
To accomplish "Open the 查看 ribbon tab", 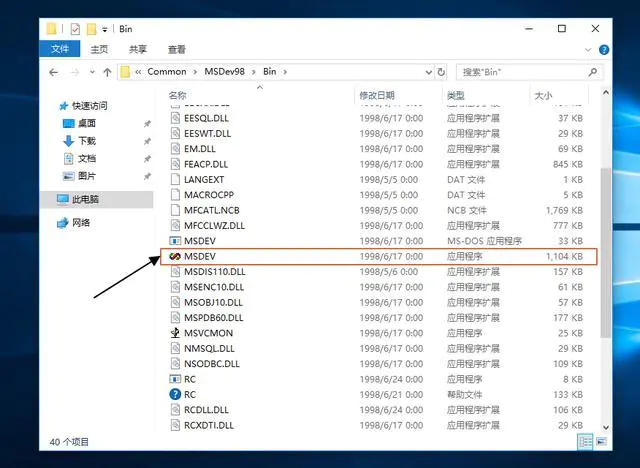I will 177,49.
